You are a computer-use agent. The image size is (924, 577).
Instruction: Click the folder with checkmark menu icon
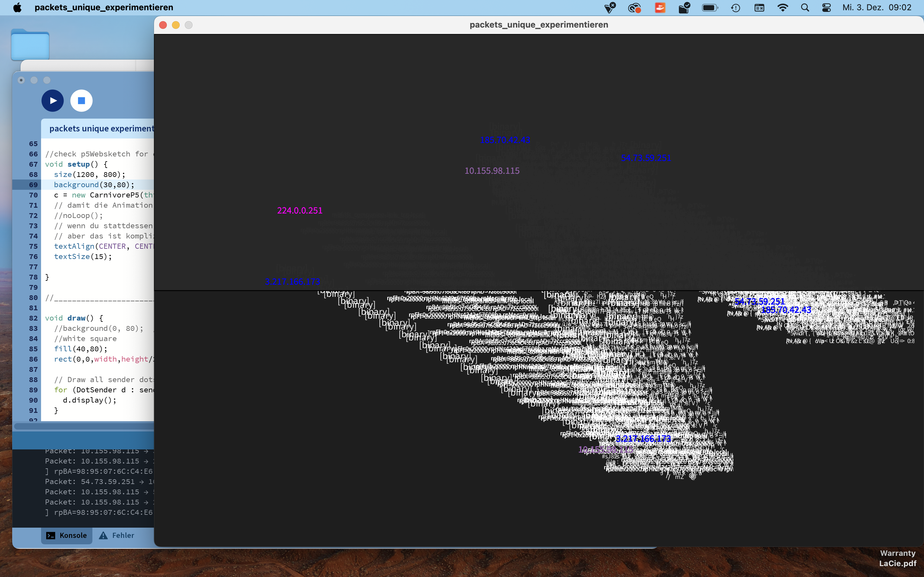coord(684,8)
